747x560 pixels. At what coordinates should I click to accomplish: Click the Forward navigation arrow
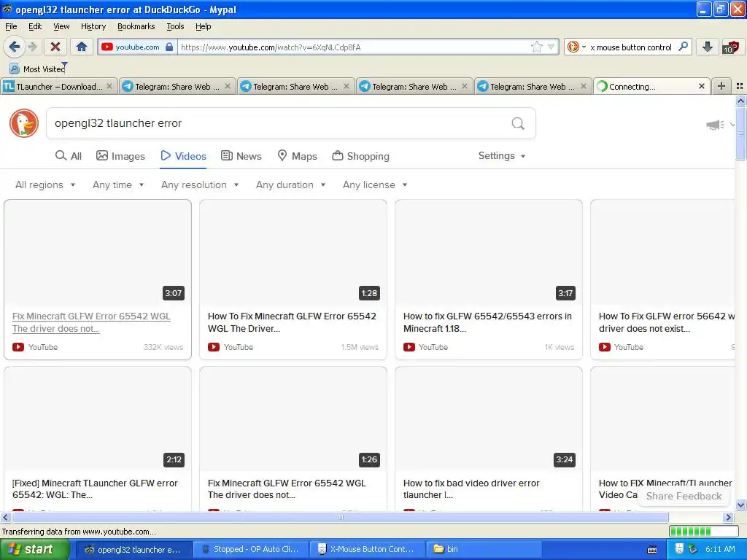tap(32, 47)
